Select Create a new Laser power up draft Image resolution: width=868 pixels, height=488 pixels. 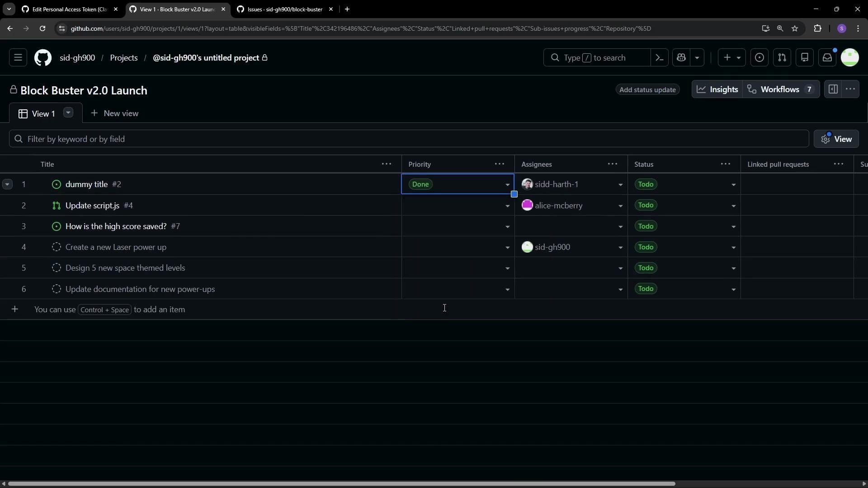tap(116, 247)
